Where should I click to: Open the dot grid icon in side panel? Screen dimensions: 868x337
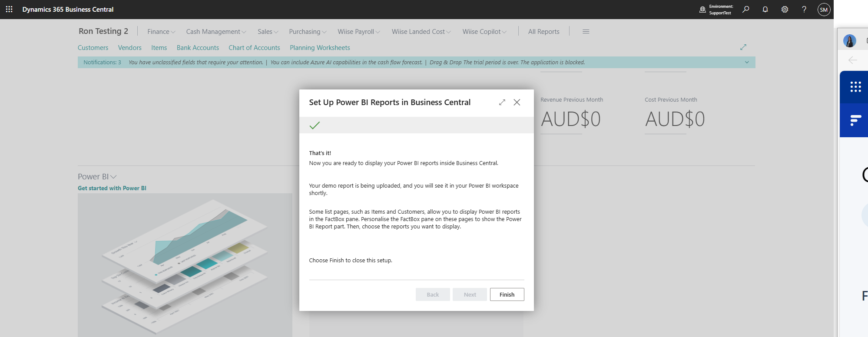click(x=856, y=87)
